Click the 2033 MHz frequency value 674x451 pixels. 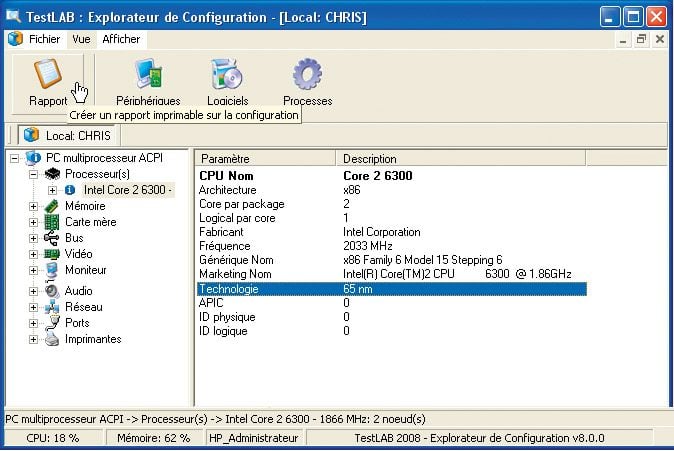click(x=368, y=246)
